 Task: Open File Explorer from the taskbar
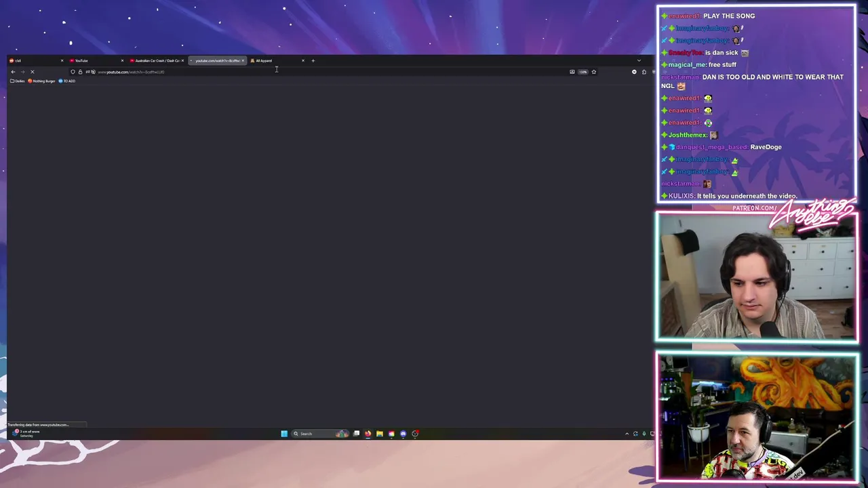[380, 434]
